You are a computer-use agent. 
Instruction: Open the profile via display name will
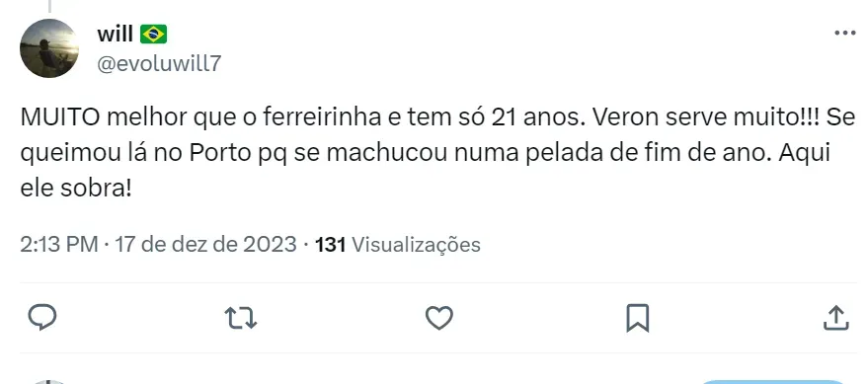(116, 35)
